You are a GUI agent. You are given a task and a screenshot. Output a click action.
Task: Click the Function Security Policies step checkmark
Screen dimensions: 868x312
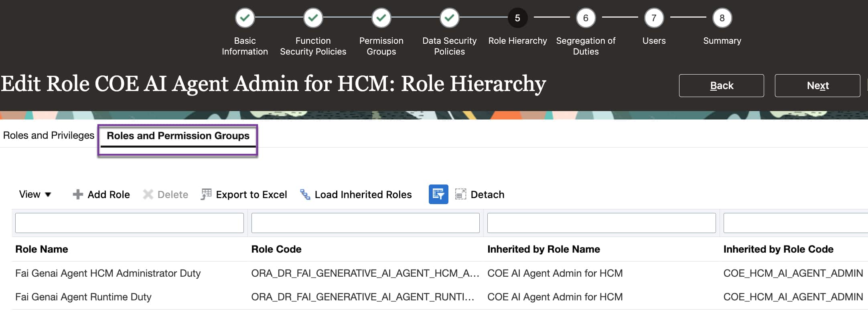[x=313, y=18]
